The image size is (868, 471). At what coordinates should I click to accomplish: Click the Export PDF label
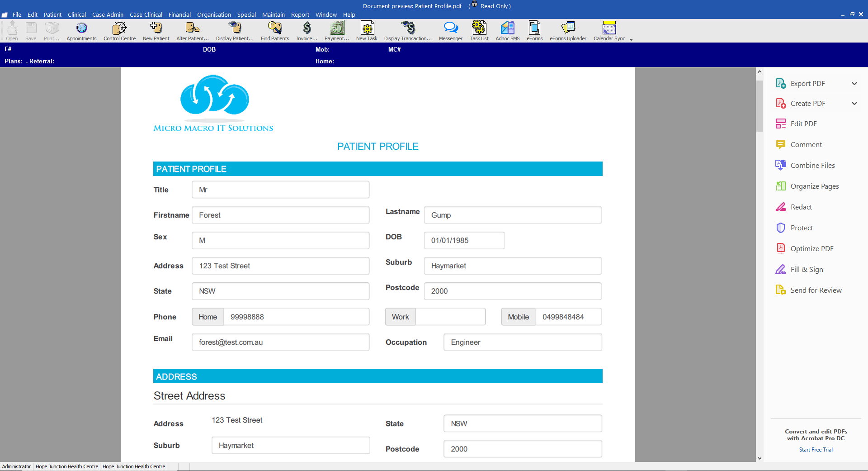[807, 83]
